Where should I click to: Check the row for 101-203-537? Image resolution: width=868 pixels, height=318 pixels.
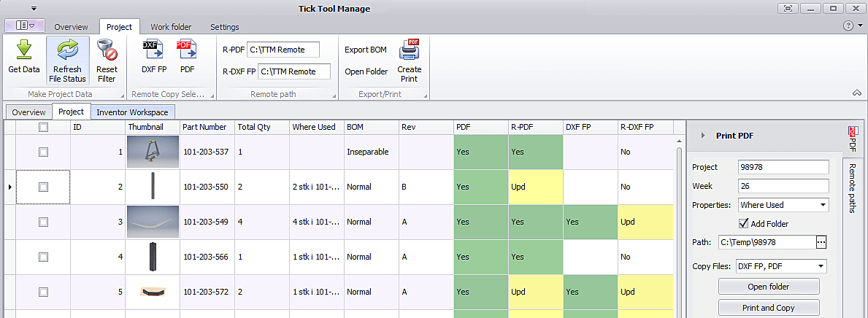pyautogui.click(x=43, y=152)
